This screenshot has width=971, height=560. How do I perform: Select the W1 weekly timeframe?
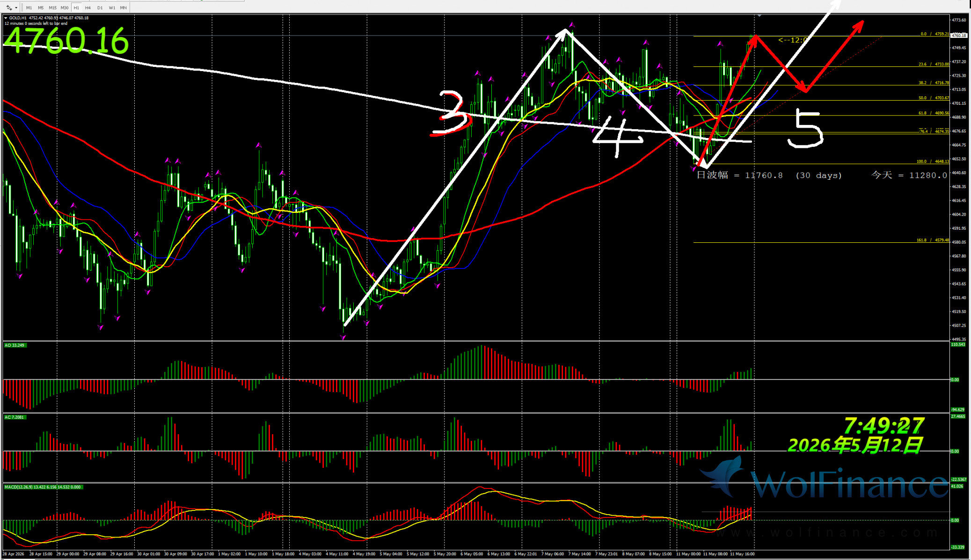pos(112,7)
